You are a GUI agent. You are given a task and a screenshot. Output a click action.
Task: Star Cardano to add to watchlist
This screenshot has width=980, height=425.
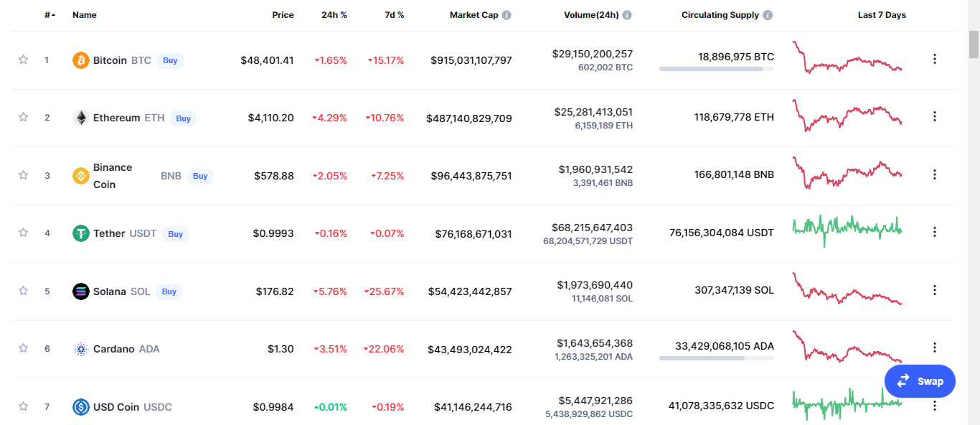point(23,348)
